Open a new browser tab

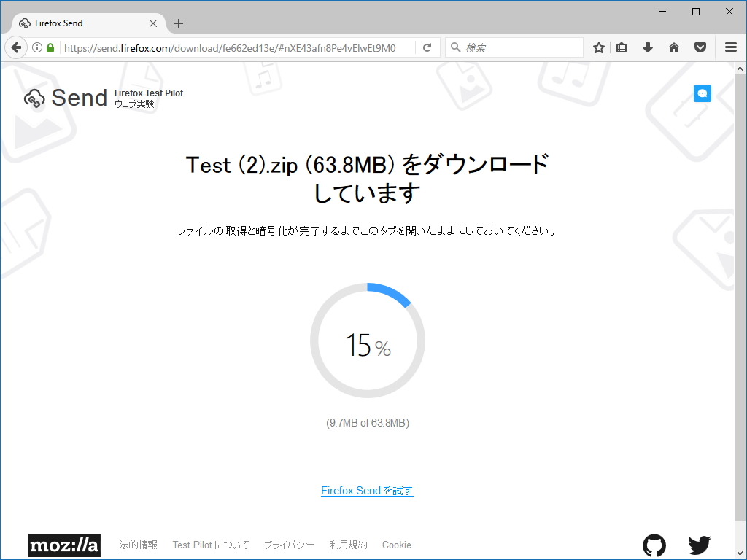pyautogui.click(x=179, y=23)
